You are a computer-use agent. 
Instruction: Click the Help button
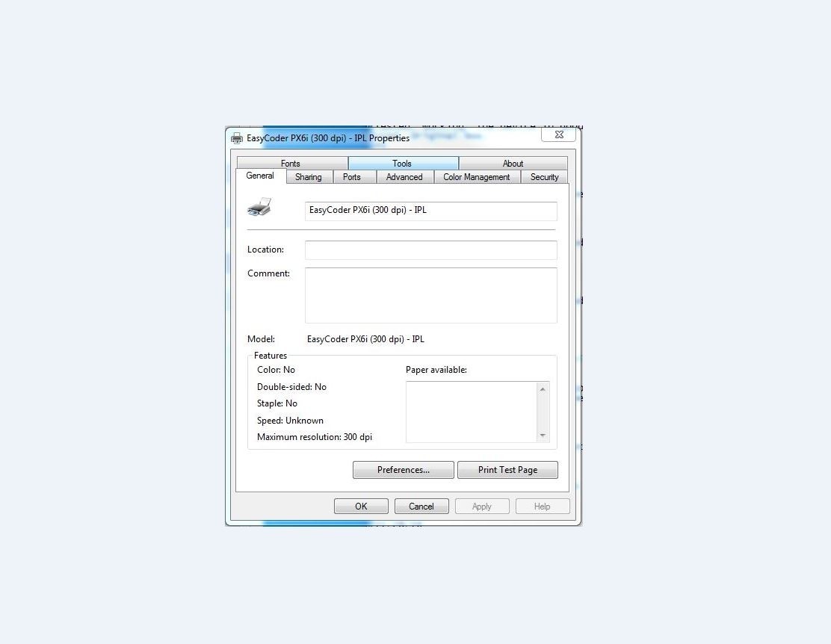click(x=542, y=507)
